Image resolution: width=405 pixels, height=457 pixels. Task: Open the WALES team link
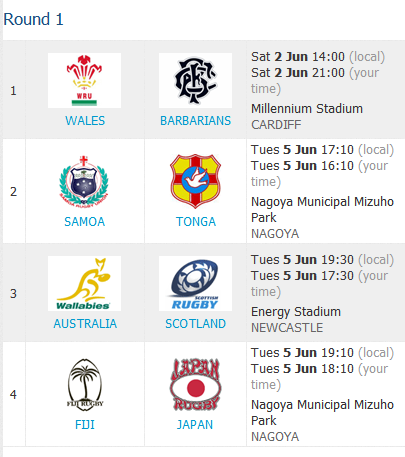click(85, 121)
